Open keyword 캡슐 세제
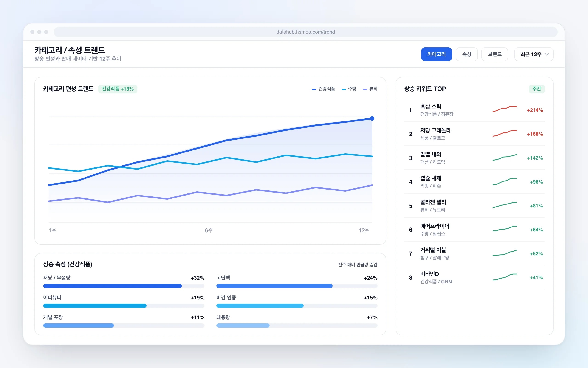The height and width of the screenshot is (368, 588). coord(474,182)
